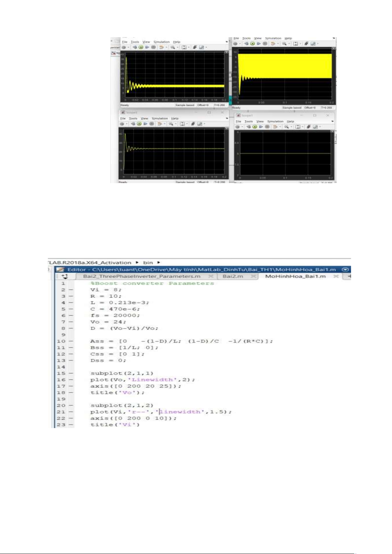The width and height of the screenshot is (392, 554).
Task: Toggle breakpoint dash at line 10 Ass definition
Action: point(72,341)
